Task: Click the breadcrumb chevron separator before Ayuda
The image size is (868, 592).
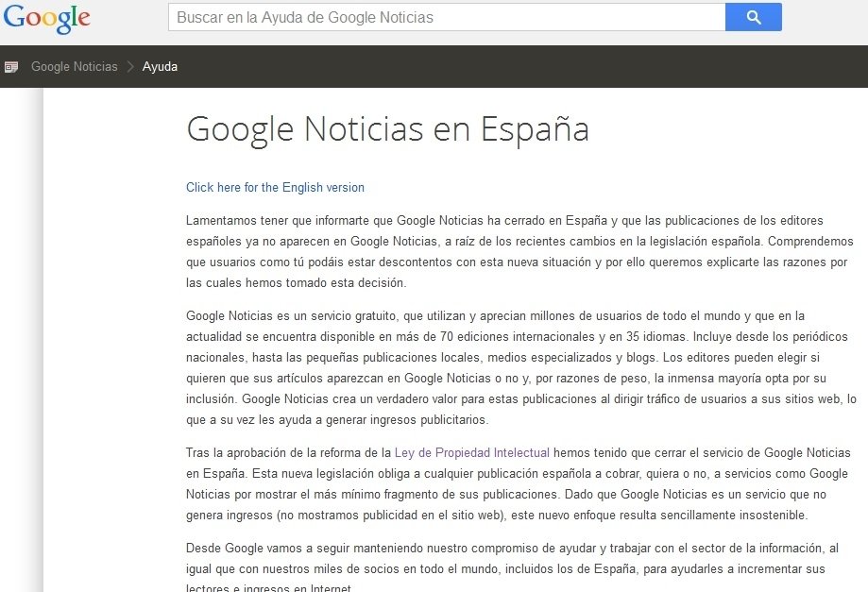Action: point(130,66)
